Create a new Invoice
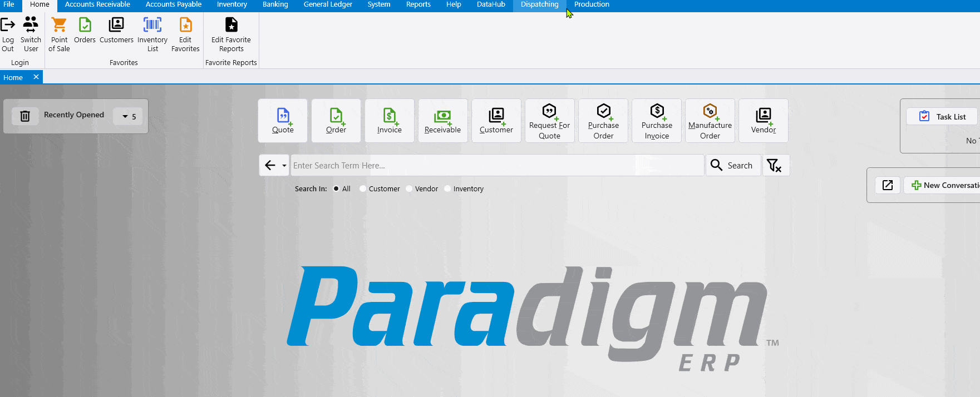 click(390, 121)
